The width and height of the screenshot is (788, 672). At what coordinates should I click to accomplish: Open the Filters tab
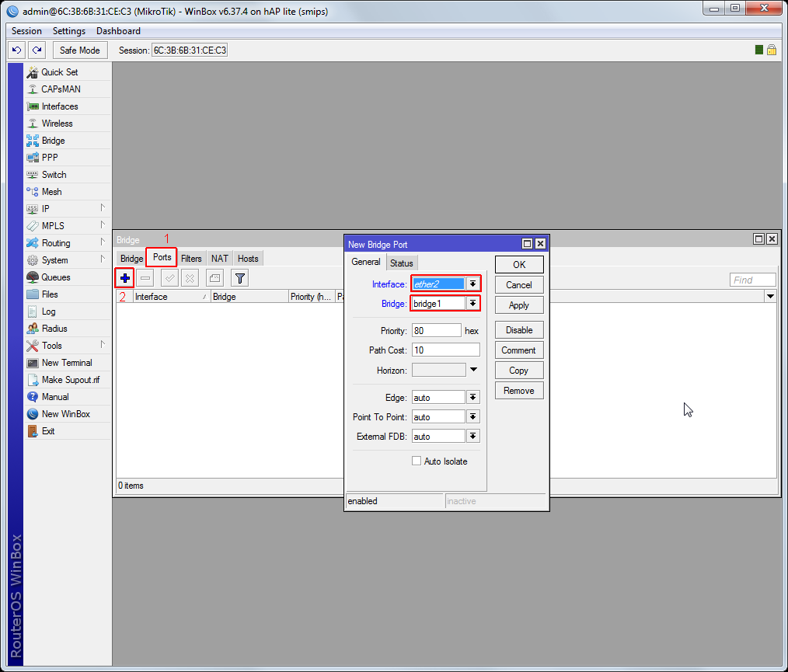coord(191,259)
